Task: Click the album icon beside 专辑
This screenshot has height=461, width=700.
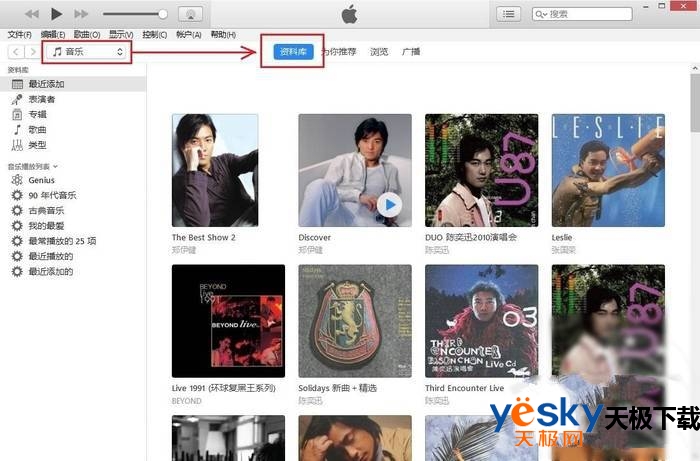Action: [x=17, y=114]
